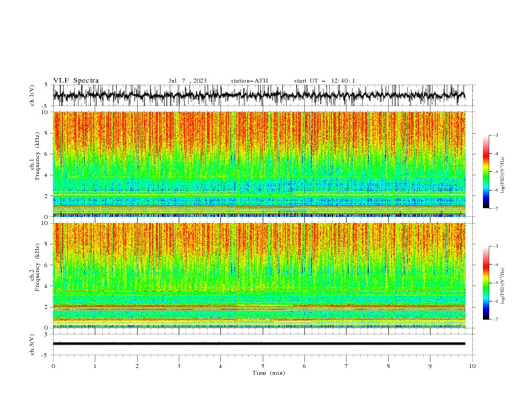Click time-axis tick label "1"
532x411 pixels.
pos(95,366)
